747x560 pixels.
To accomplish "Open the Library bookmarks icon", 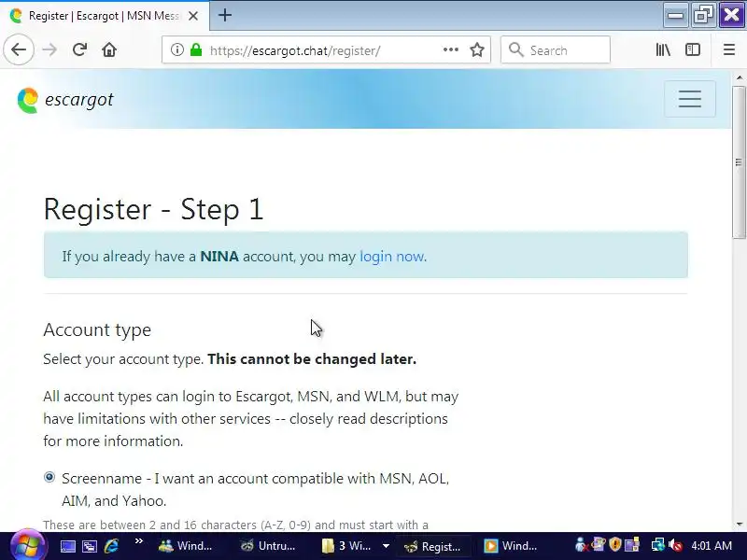I will click(x=663, y=49).
